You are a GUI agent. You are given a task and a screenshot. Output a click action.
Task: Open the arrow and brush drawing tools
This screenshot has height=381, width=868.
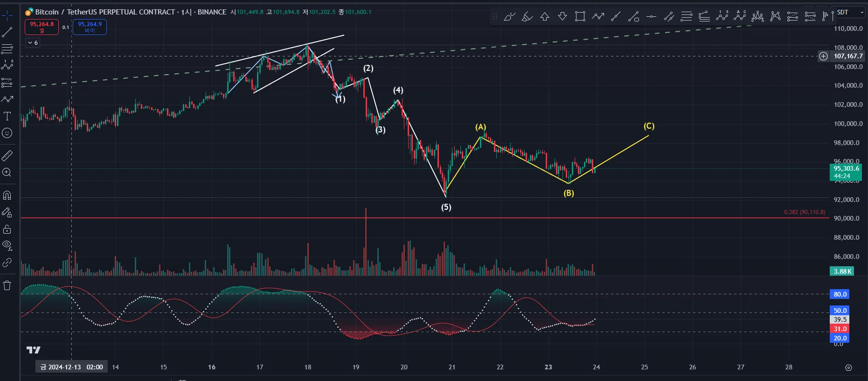7,99
